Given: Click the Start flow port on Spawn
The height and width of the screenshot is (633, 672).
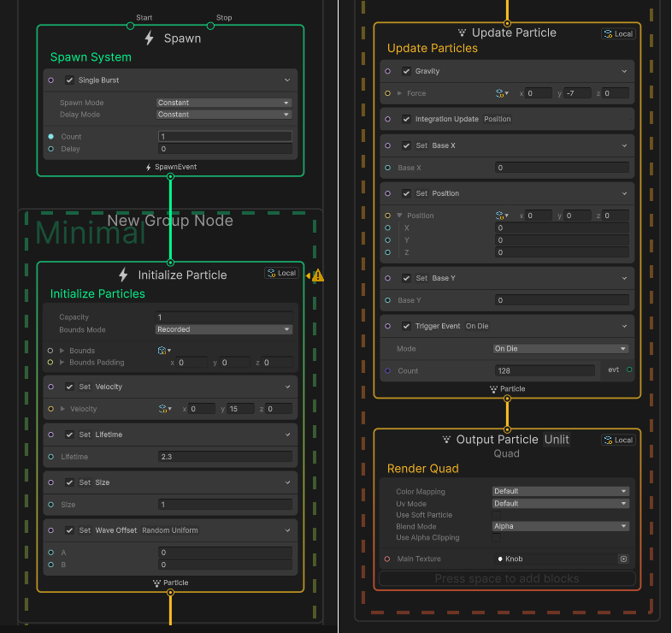Looking at the screenshot, I should (130, 27).
